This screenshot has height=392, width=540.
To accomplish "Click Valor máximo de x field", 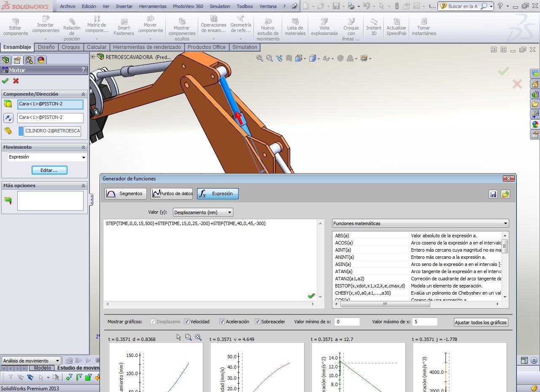I will click(424, 322).
